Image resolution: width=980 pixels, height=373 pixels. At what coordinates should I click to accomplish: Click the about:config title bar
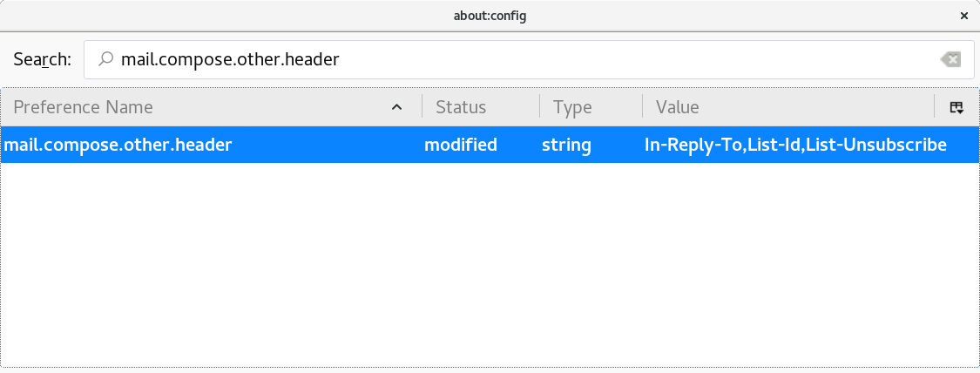(x=490, y=17)
